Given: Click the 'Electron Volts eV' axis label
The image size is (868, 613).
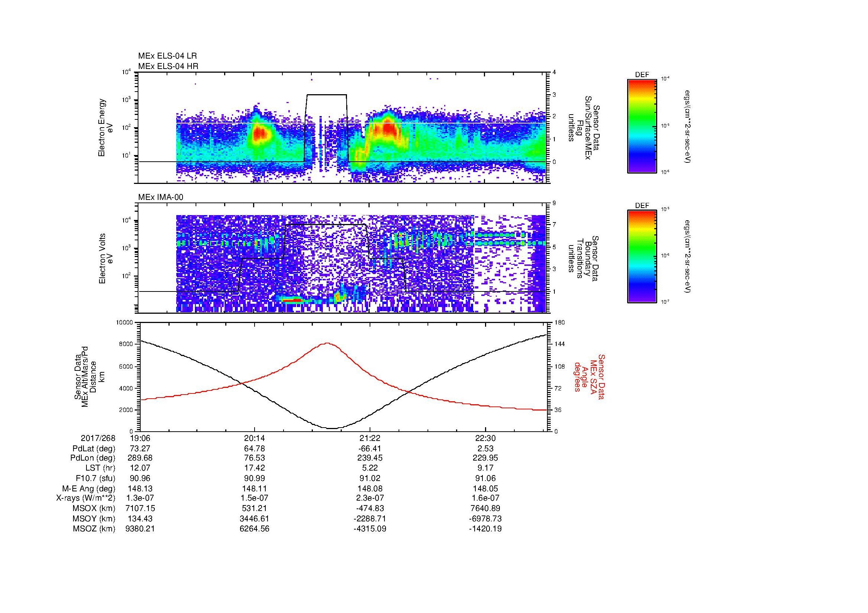Looking at the screenshot, I should coord(105,259).
